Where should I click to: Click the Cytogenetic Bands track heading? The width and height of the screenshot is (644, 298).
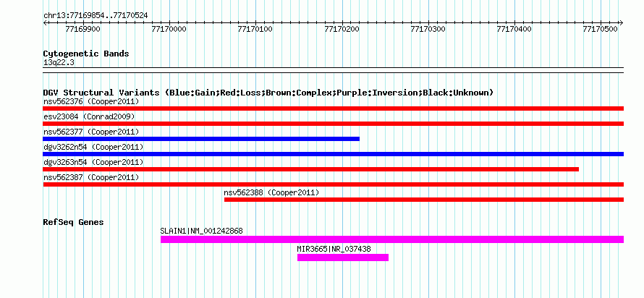[86, 54]
